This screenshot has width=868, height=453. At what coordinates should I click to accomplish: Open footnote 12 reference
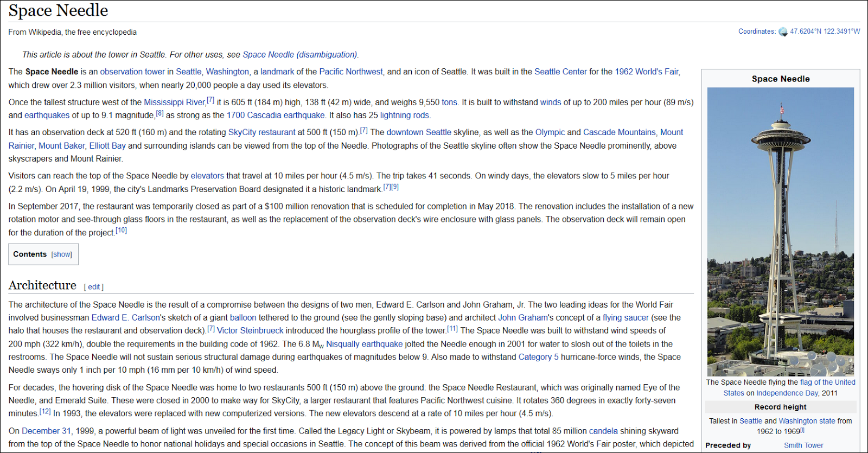point(45,411)
